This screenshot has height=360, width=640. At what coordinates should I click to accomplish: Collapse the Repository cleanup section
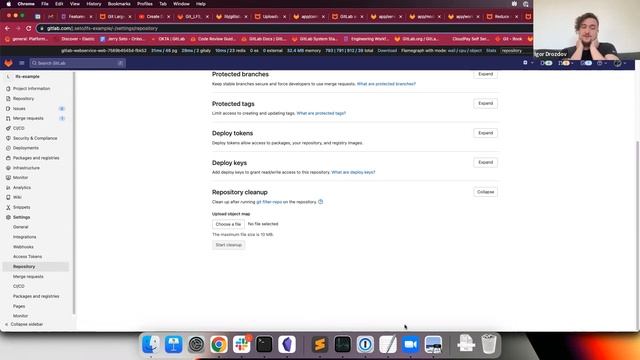485,192
